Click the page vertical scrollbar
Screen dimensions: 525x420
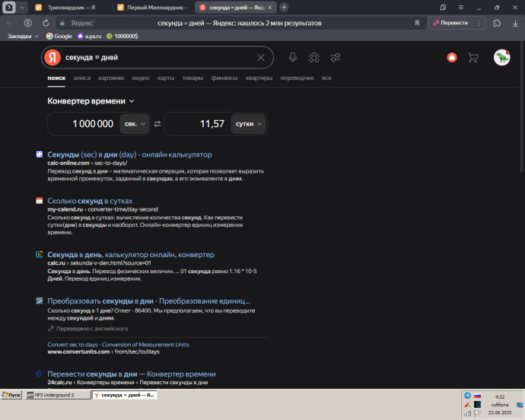522,107
